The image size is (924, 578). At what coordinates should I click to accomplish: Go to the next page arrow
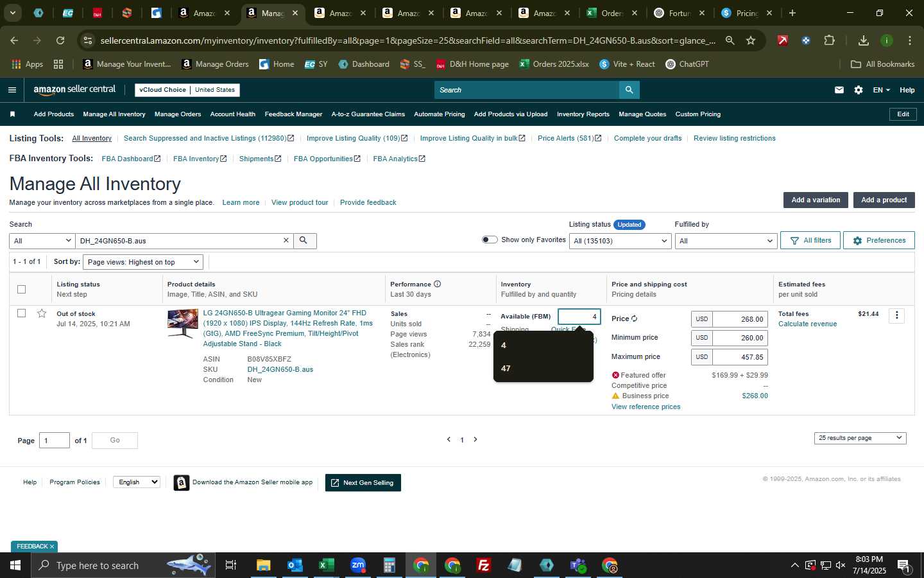pos(475,439)
